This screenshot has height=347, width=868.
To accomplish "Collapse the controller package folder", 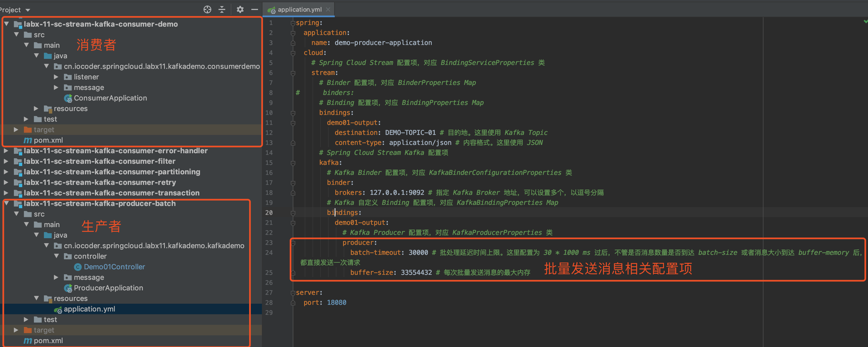I will point(57,256).
